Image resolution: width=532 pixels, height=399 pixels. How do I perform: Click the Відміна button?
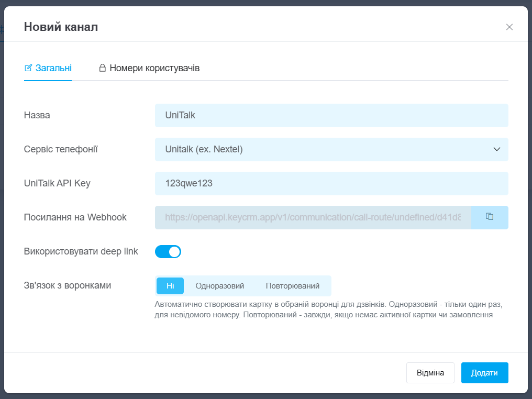pos(430,373)
